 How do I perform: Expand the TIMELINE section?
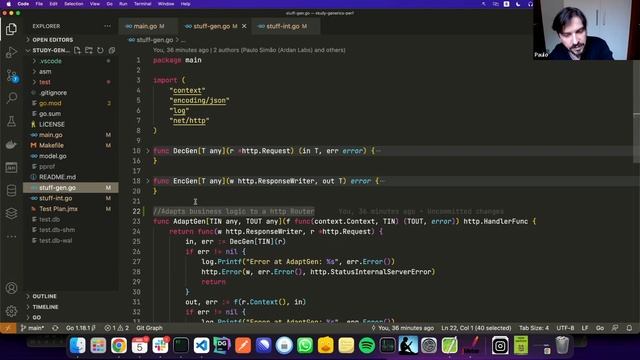[x=45, y=307]
